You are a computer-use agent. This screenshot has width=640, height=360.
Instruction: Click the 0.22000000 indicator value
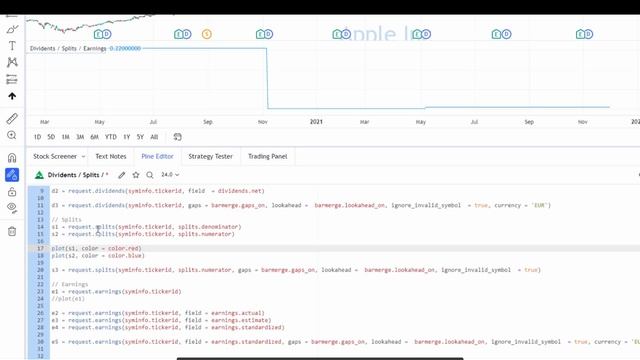(125, 49)
